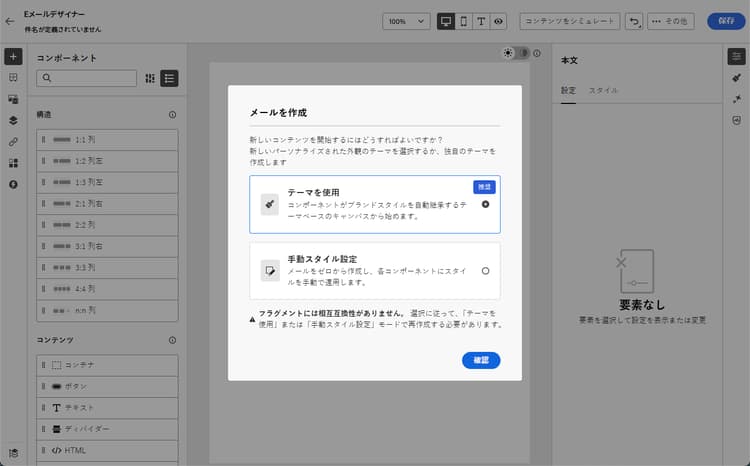The width and height of the screenshot is (750, 466).
Task: Open the conditional content sidebar icon
Action: click(13, 184)
